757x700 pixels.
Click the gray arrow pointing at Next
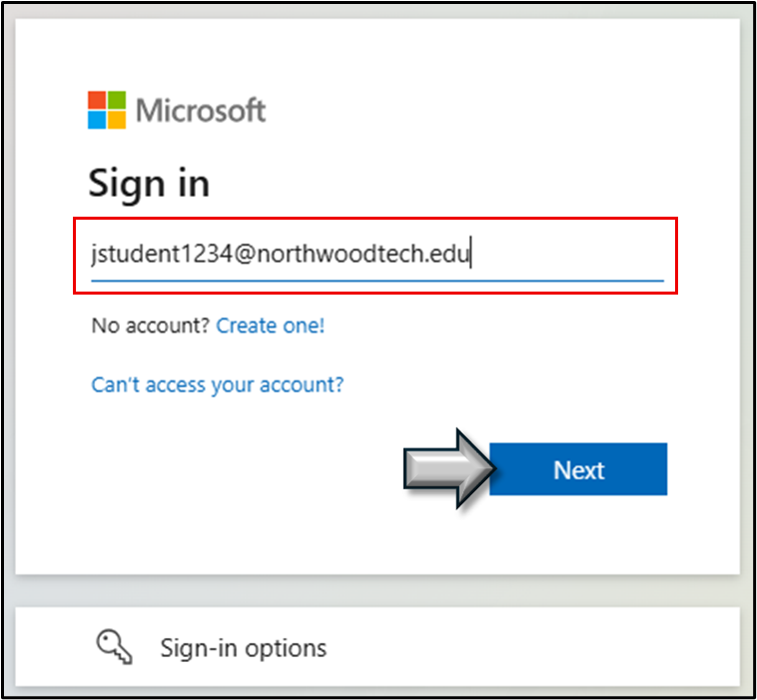point(450,468)
